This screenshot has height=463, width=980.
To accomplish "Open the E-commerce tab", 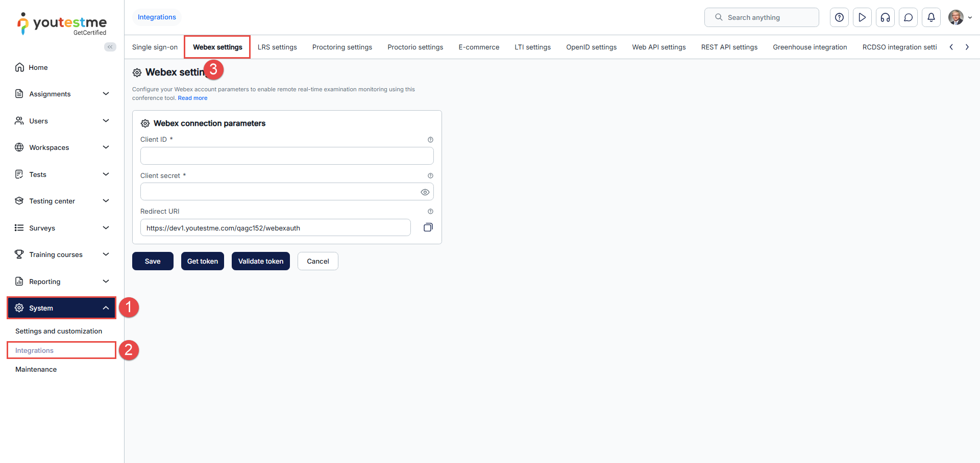I will point(479,47).
